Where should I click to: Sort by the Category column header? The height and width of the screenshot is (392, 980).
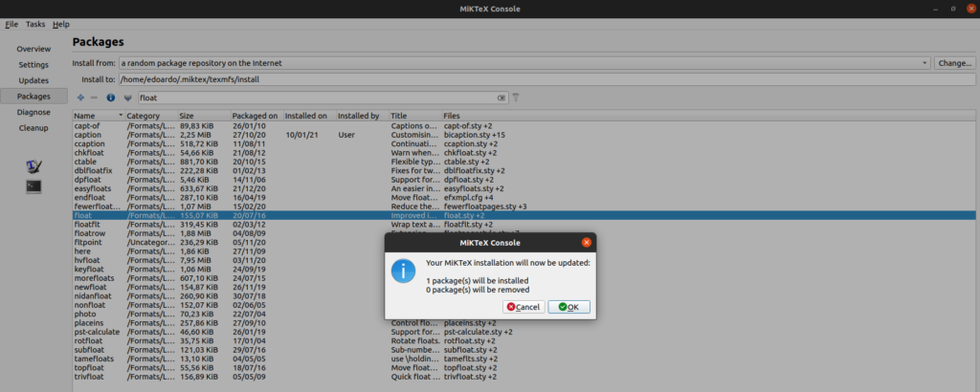[151, 116]
